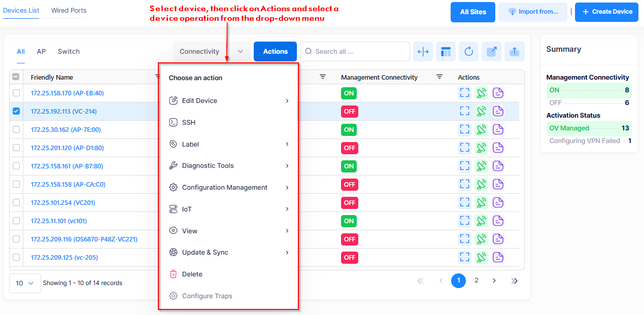This screenshot has height=315, width=644.
Task: Click the green satellite icon for VC-214 row
Action: [x=481, y=112]
